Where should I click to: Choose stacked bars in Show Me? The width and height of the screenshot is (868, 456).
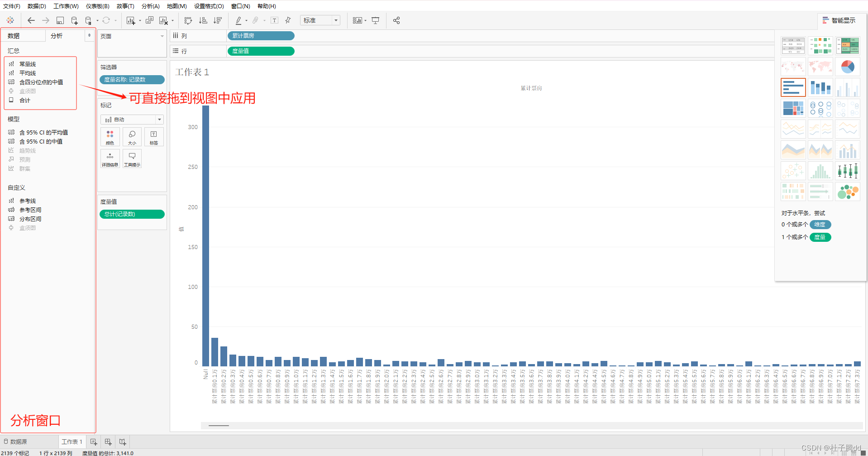pyautogui.click(x=820, y=87)
